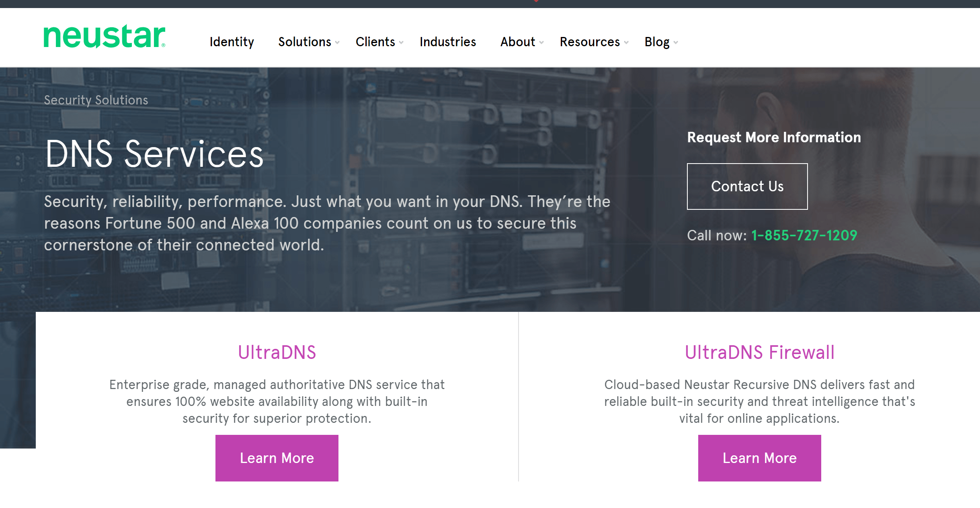
Task: Expand the Resources dropdown chevron
Action: (x=626, y=43)
